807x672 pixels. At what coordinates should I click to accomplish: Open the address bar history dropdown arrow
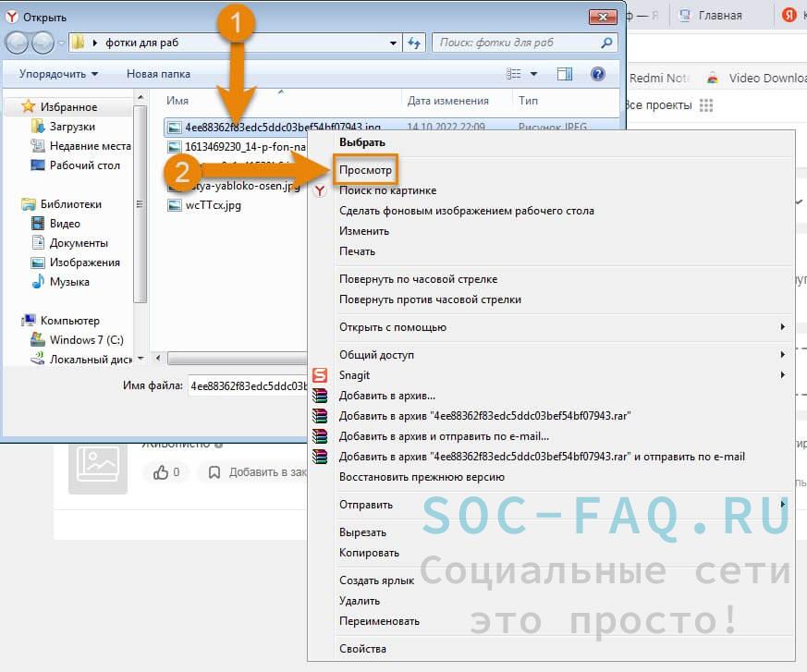click(393, 43)
